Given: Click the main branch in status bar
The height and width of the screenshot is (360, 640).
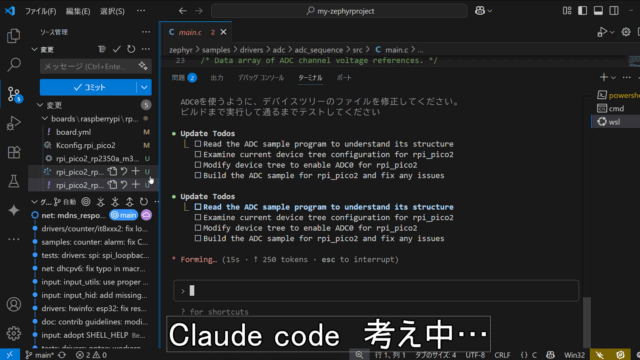Looking at the screenshot, I should (39, 355).
